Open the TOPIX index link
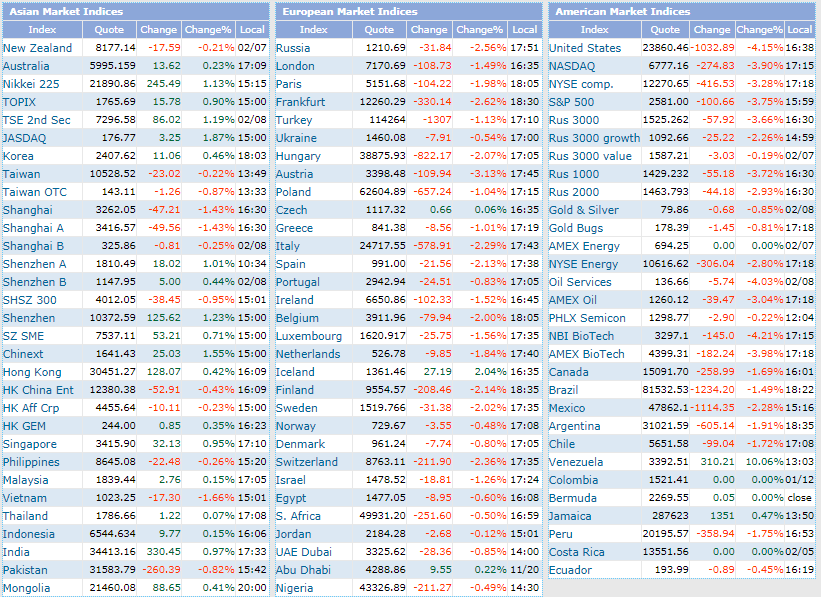821x597 pixels. point(19,102)
